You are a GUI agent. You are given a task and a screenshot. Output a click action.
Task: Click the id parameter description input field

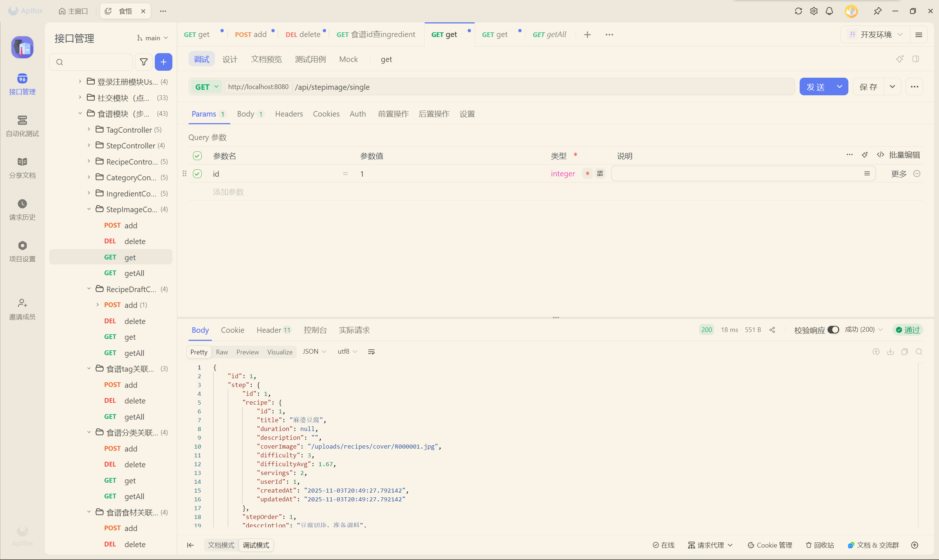coord(736,174)
